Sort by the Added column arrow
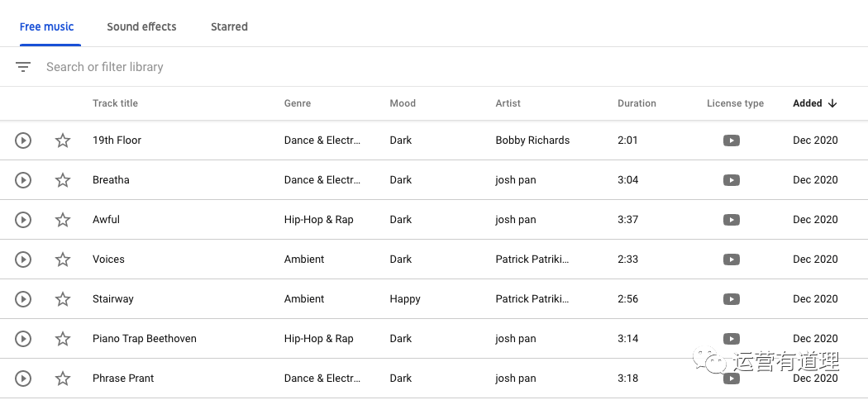 (832, 103)
